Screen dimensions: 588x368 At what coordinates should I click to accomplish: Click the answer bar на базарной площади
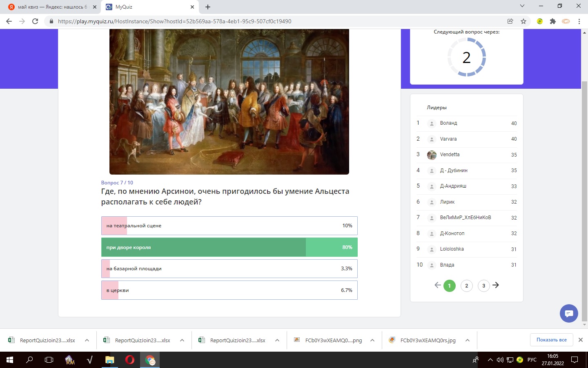click(229, 269)
